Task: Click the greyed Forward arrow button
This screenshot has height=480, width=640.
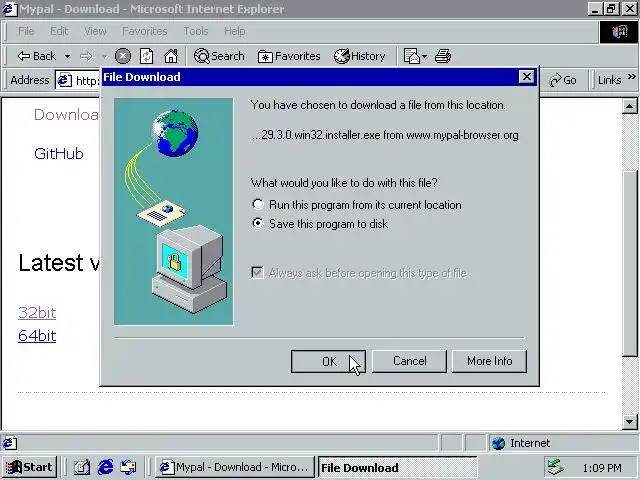Action: click(86, 56)
